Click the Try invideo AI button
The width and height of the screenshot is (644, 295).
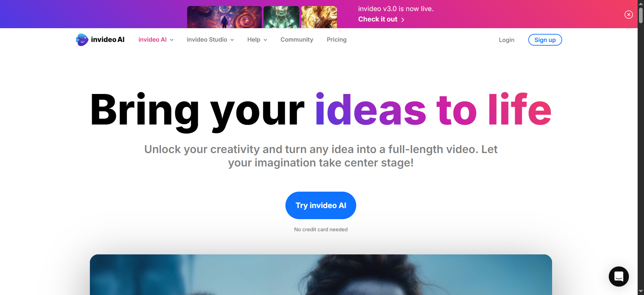click(x=321, y=205)
